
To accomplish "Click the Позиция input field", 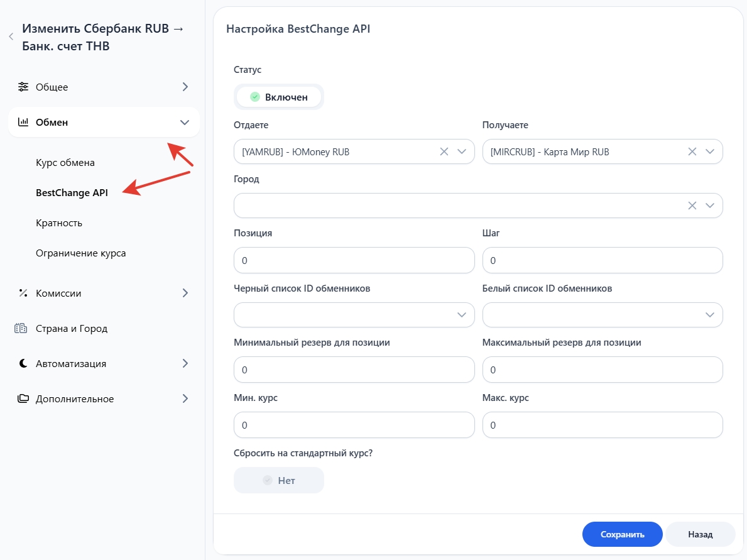I will (354, 260).
